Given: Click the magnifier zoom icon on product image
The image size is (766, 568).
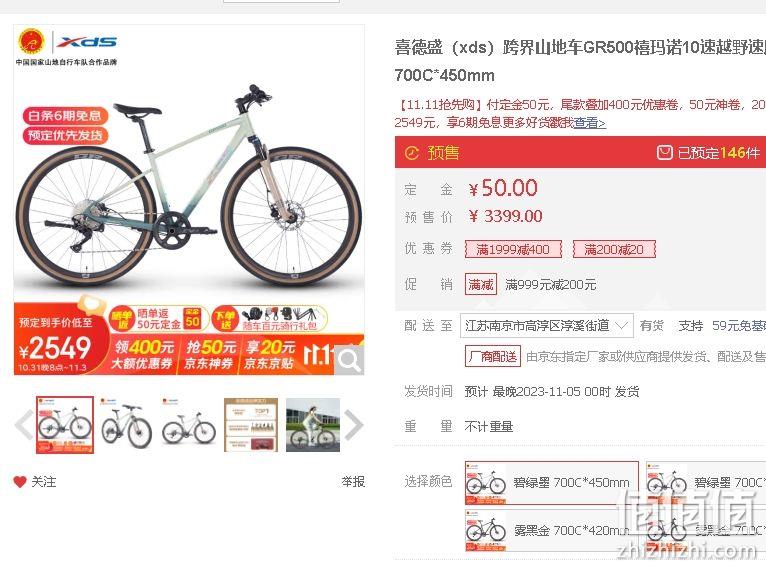Looking at the screenshot, I should (x=349, y=360).
